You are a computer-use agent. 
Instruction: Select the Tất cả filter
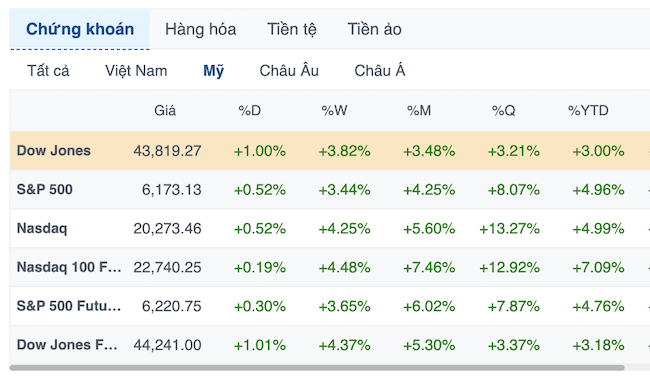point(48,71)
